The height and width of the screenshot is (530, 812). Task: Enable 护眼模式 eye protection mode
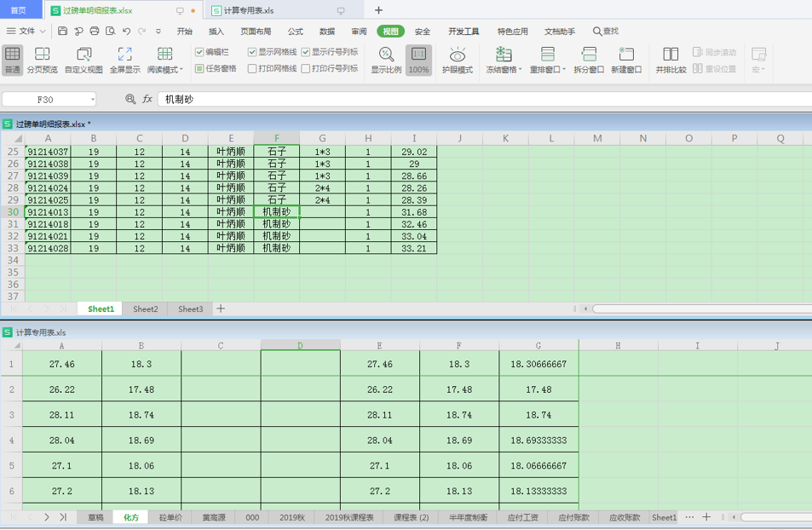[458, 60]
